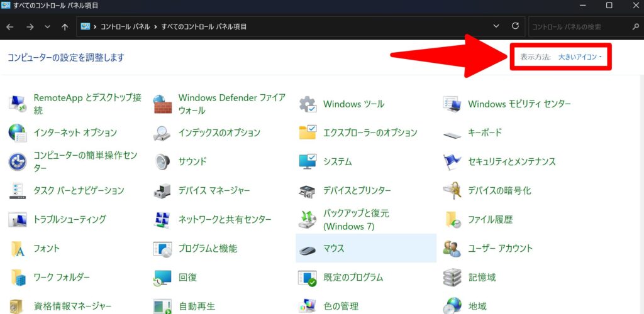Click the サウンド speaker icon
The height and width of the screenshot is (314, 644).
(x=162, y=162)
